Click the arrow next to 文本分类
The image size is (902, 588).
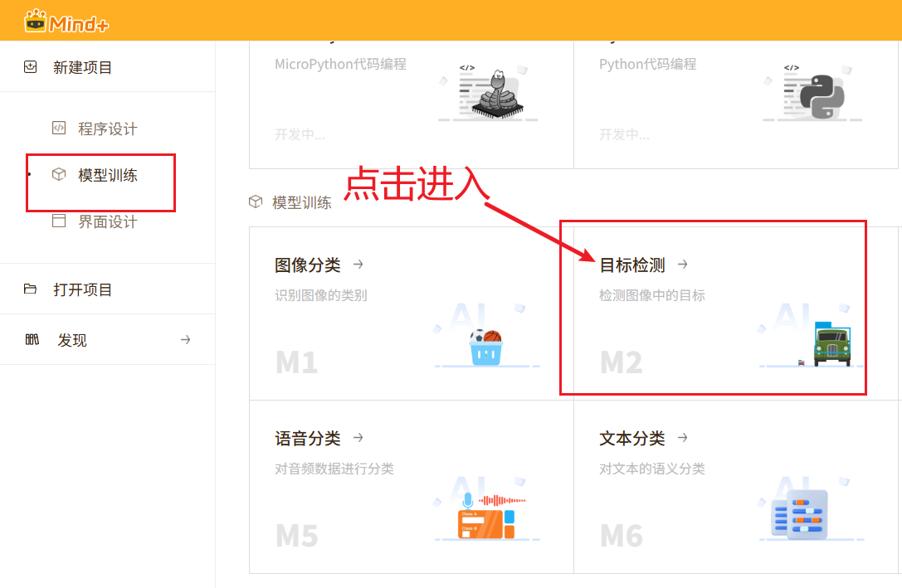coord(683,438)
